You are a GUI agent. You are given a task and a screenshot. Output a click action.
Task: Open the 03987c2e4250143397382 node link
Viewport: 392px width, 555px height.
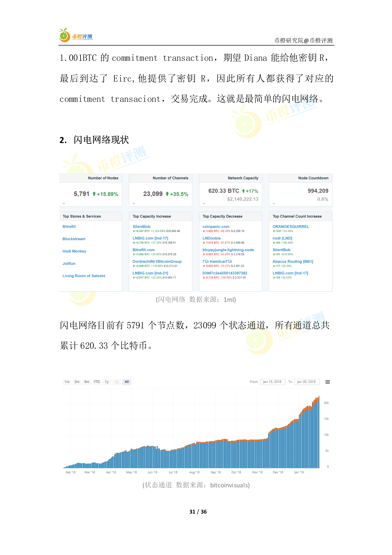coord(225,273)
